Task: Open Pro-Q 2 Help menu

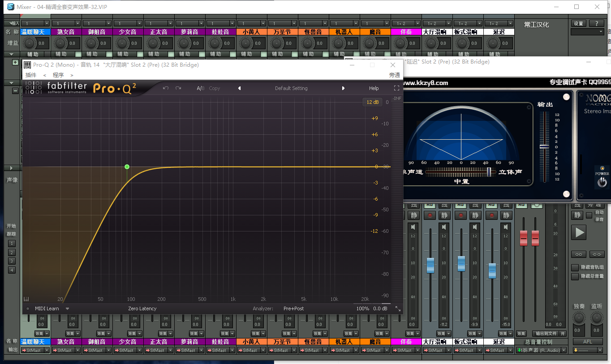Action: click(x=374, y=88)
